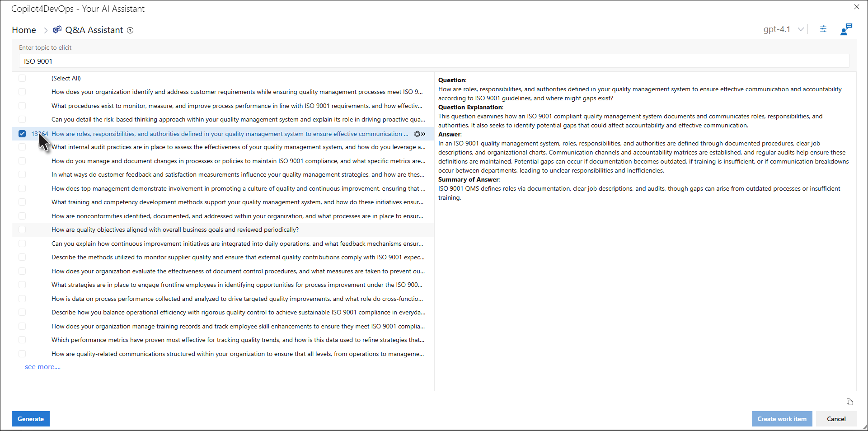Click the Q&A Assistant breadcrumb icon

point(57,30)
